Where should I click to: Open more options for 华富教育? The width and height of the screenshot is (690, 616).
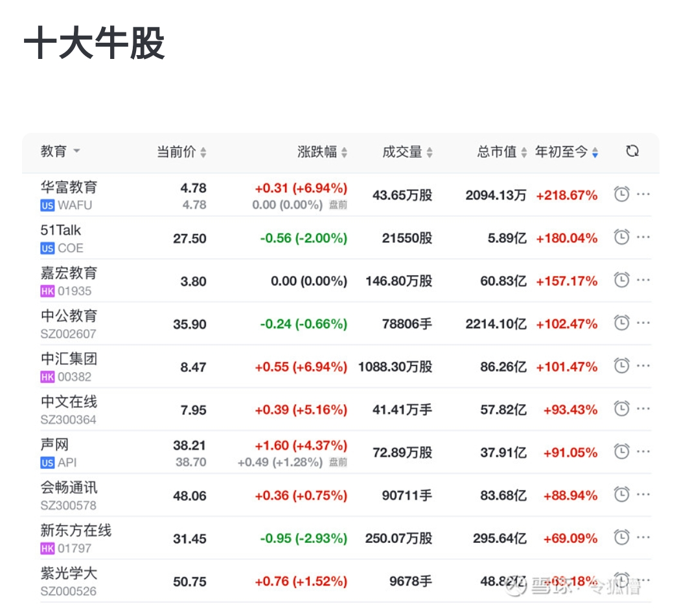click(643, 194)
